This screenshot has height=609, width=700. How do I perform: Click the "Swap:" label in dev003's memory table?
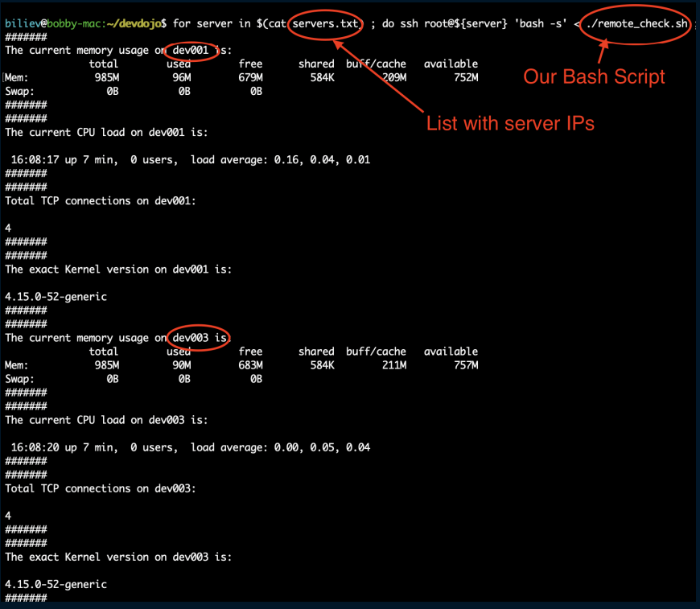click(19, 379)
